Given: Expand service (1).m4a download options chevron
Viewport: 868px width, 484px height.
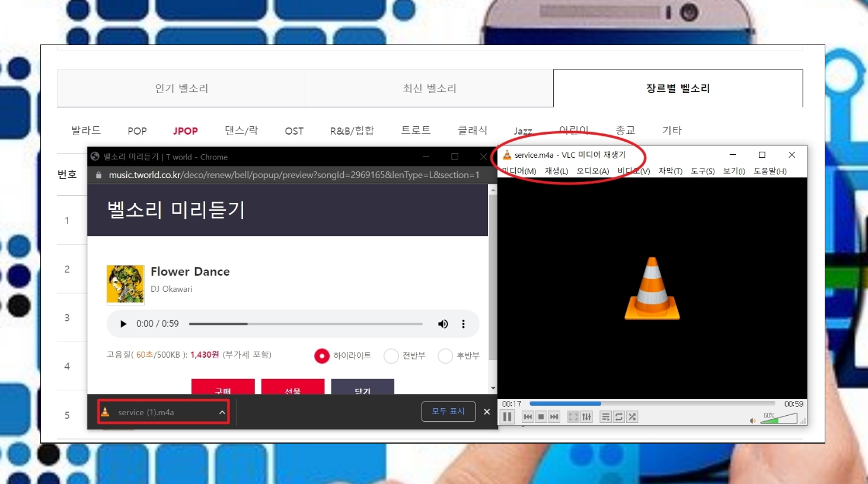Looking at the screenshot, I should click(x=222, y=412).
